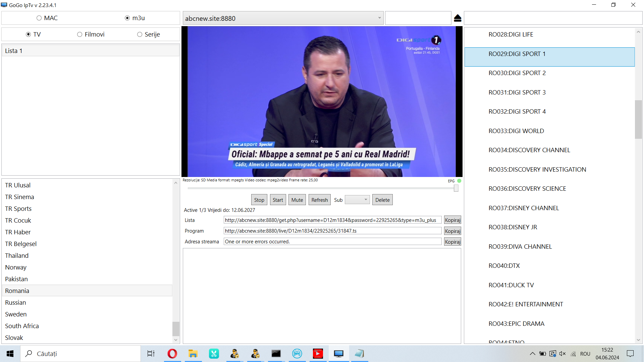Click the channel list scrollbar thumb
The height and width of the screenshot is (362, 644).
(x=638, y=119)
